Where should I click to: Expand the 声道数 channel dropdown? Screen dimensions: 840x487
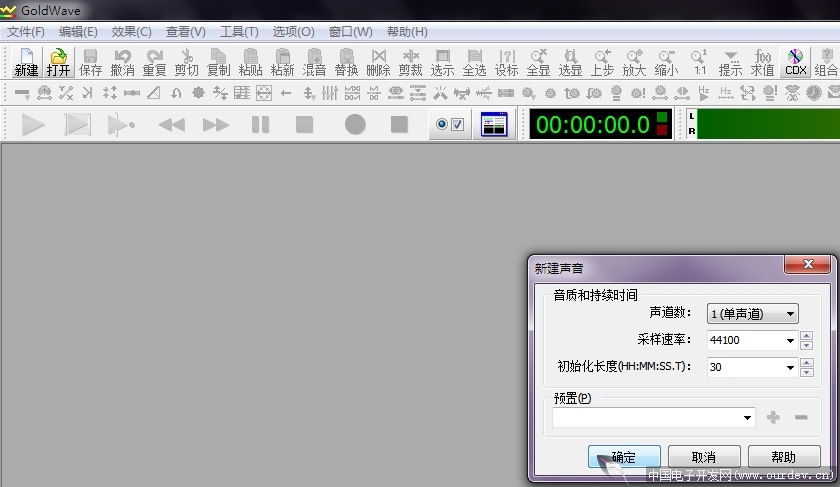(753, 314)
